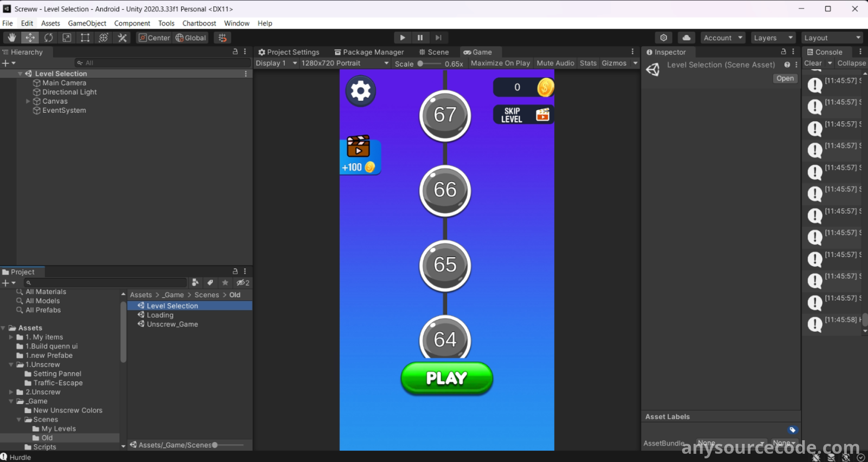
Task: Select the Transform tool
Action: (x=104, y=37)
